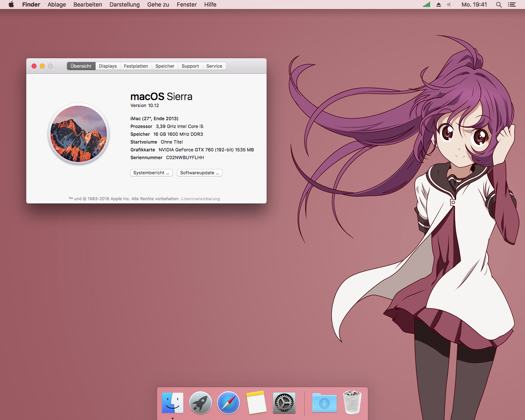Show the Speicher tab
This screenshot has height=420, width=525.
[165, 66]
